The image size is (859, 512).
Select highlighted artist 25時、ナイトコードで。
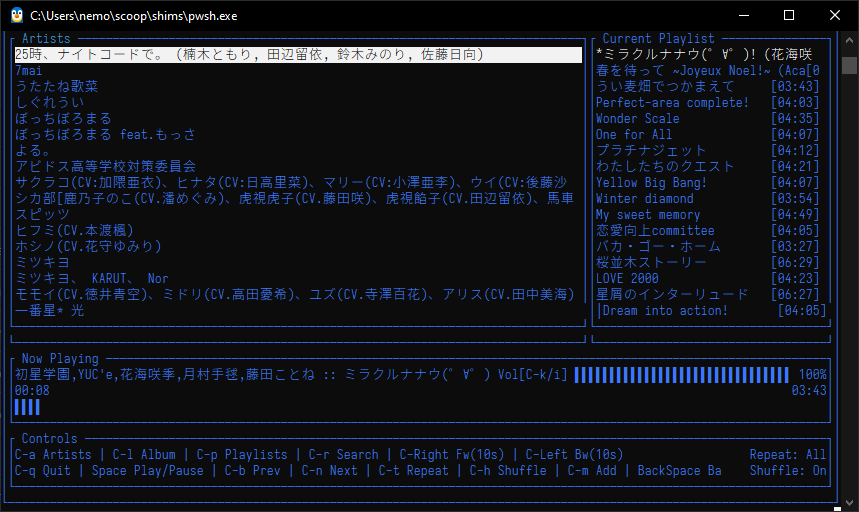(x=298, y=55)
